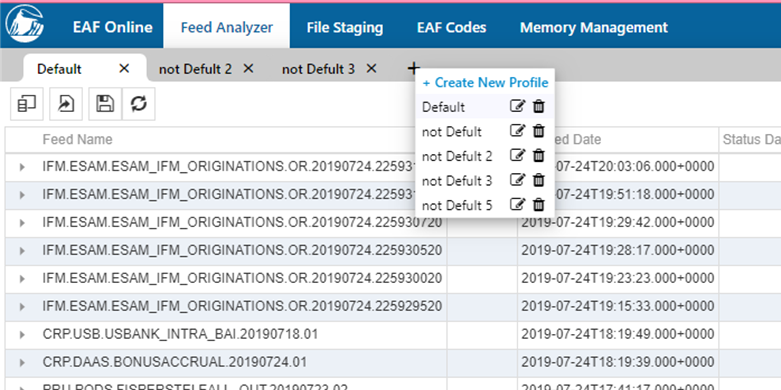Switch to 'not Defult 2' profile tab
Image resolution: width=781 pixels, height=390 pixels.
click(195, 69)
